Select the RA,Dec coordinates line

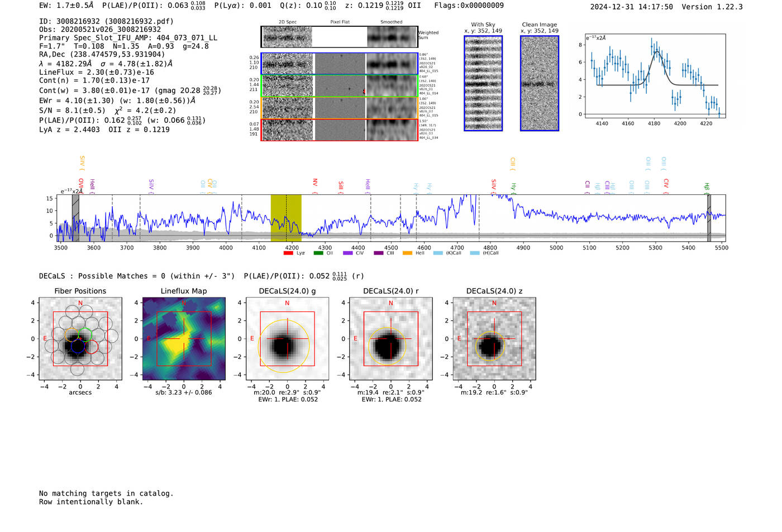[102, 54]
